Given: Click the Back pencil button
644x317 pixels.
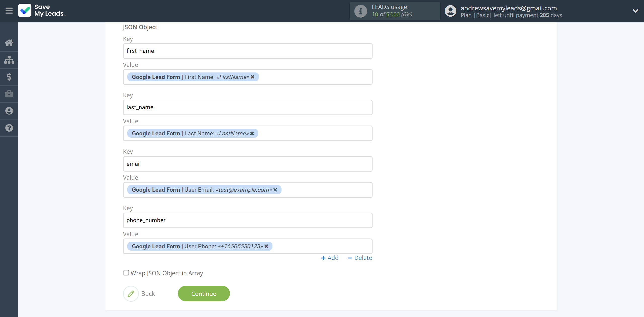Looking at the screenshot, I should tap(131, 294).
